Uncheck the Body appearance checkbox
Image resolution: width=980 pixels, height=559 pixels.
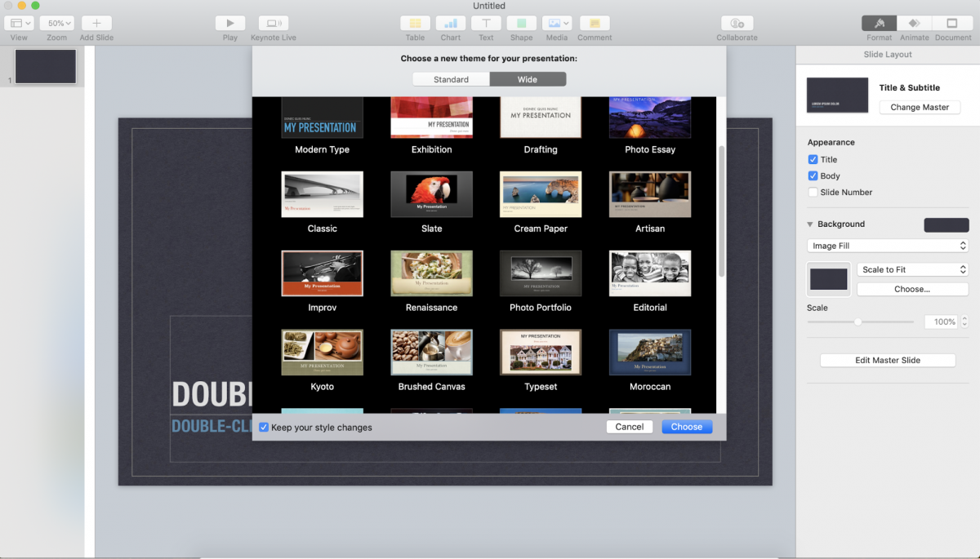point(813,176)
